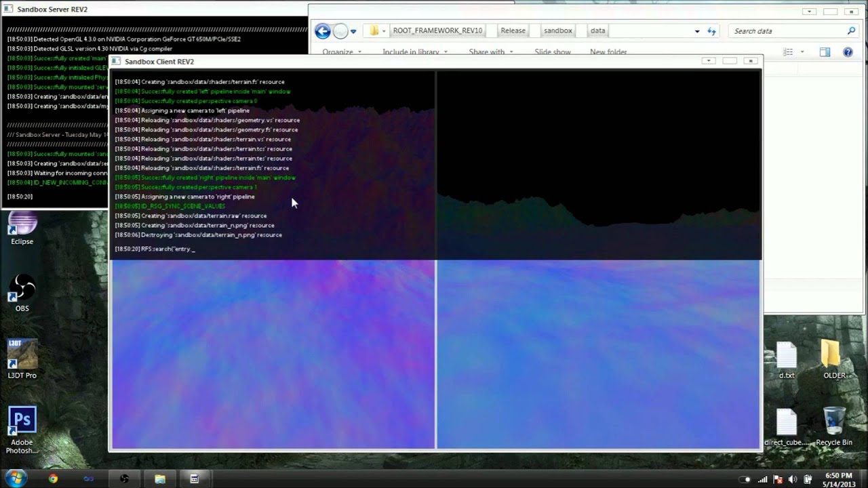
Task: Select the L3DT Pro desktop icon
Action: [22, 359]
